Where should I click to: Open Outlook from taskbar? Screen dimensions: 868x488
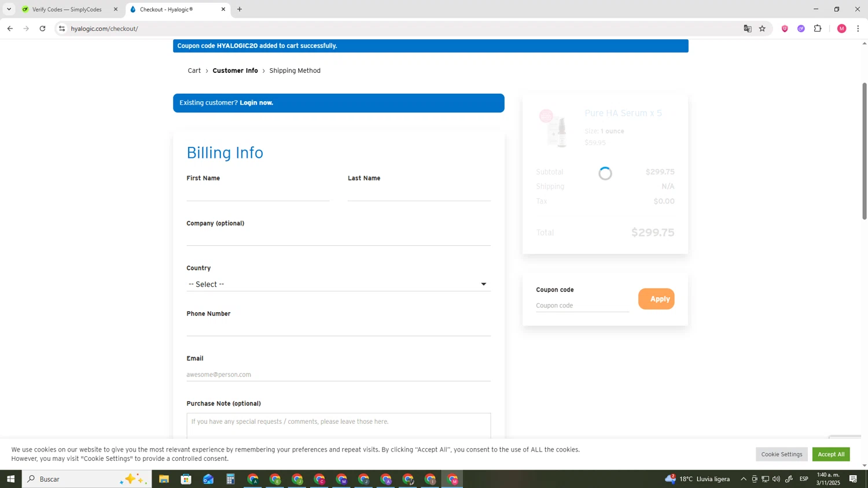tap(208, 479)
